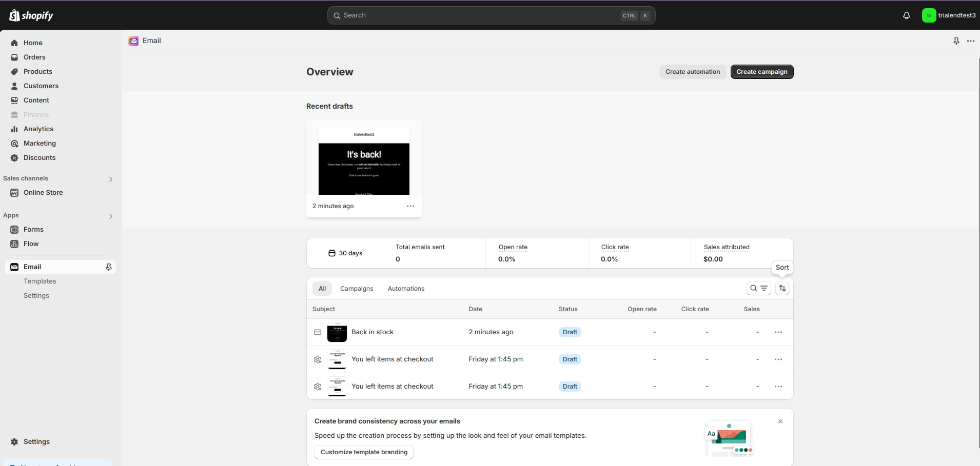
Task: Switch to the Campaigns tab
Action: point(357,289)
